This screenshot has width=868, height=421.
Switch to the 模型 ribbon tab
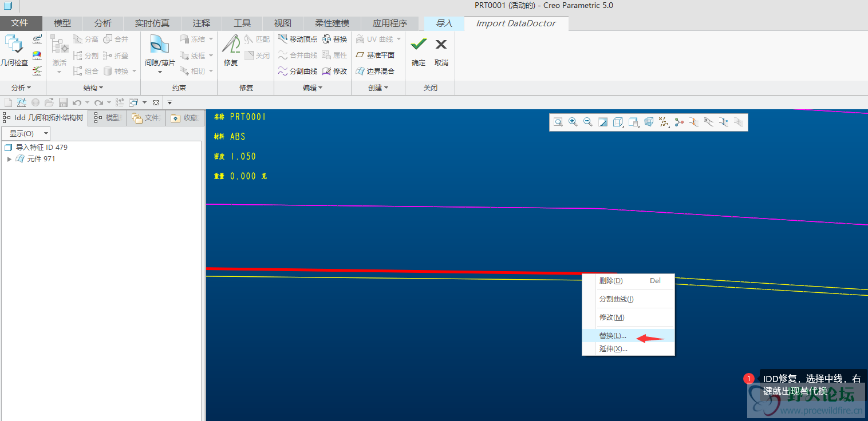coord(62,23)
